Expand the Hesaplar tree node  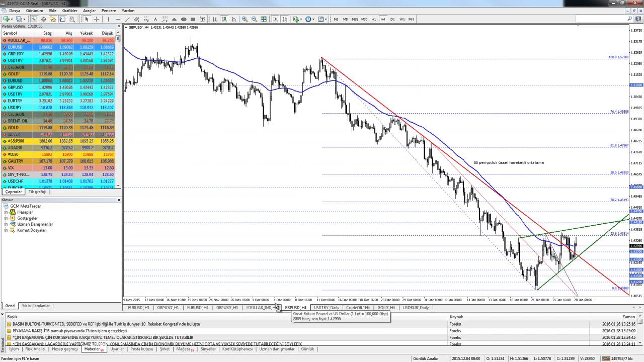pyautogui.click(x=6, y=212)
